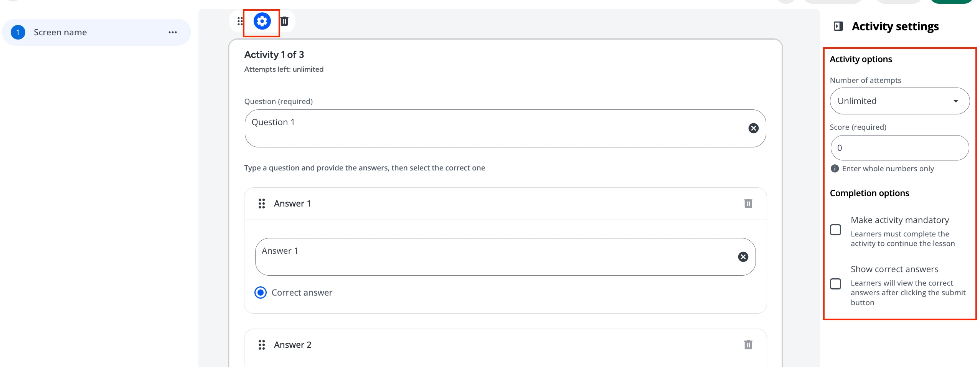This screenshot has width=980, height=367.
Task: Collapse the Activity settings side panel
Action: 838,26
